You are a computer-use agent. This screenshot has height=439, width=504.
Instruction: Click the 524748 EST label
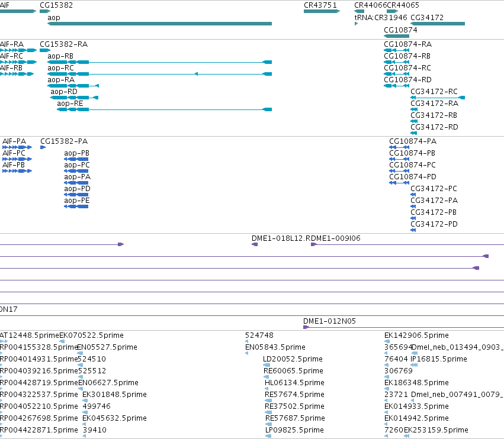click(x=259, y=335)
